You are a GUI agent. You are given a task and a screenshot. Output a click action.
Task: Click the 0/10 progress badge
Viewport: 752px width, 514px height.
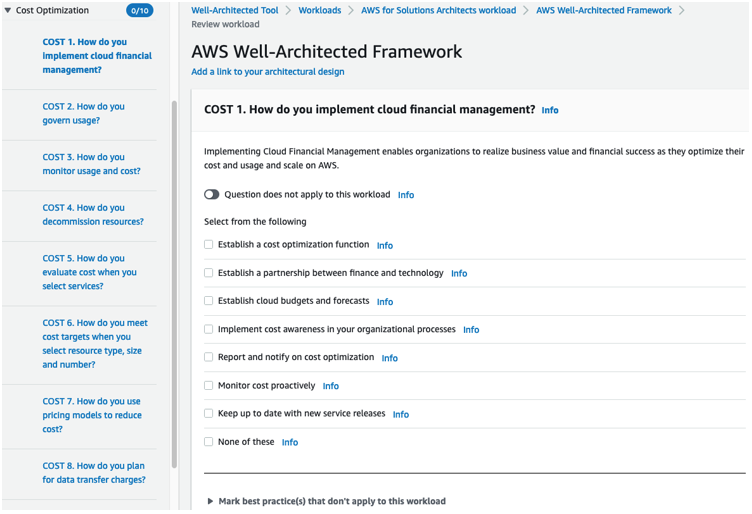tap(140, 11)
